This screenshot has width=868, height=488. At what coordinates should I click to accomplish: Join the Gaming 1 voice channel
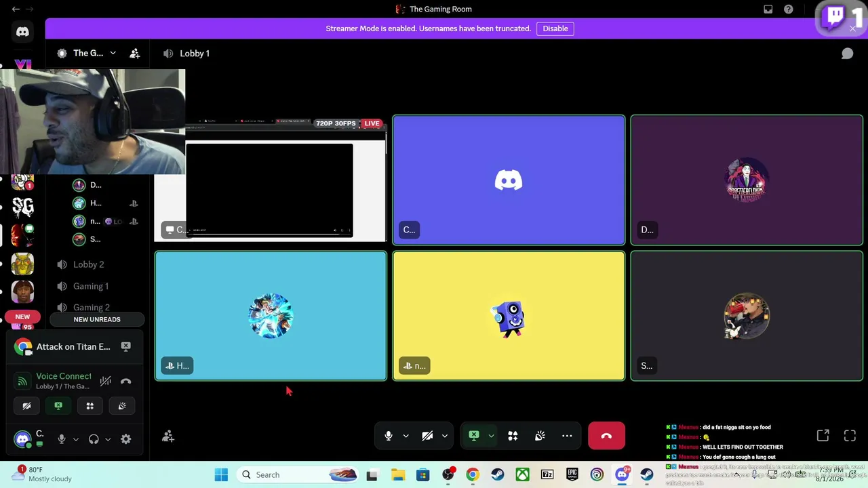pos(91,286)
